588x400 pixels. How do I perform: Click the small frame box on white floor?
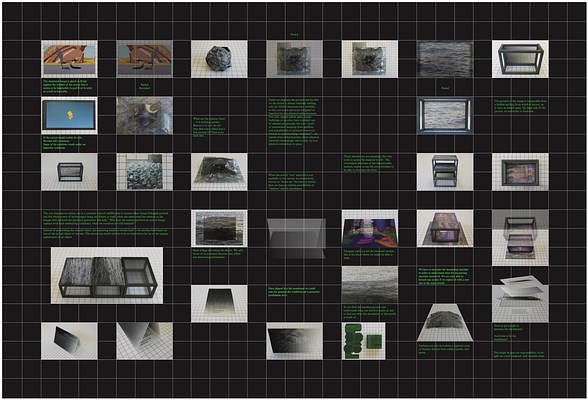[x=69, y=172]
